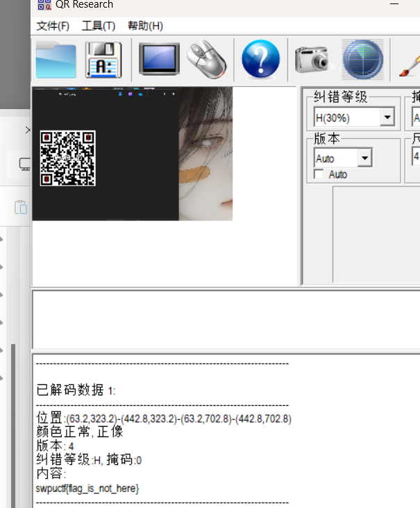Click the 纠错等级:H, 掩码:0 line
The height and width of the screenshot is (508, 420).
coord(89,460)
